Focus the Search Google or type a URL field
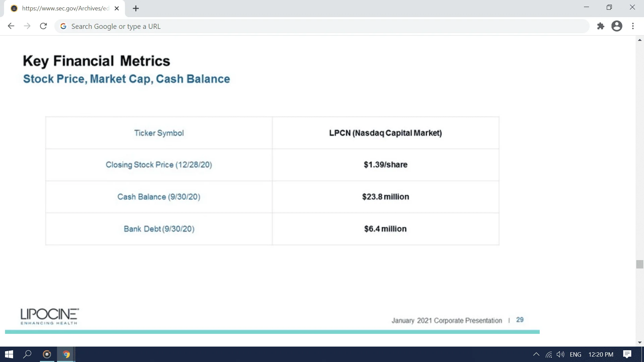The width and height of the screenshot is (644, 362). click(322, 26)
